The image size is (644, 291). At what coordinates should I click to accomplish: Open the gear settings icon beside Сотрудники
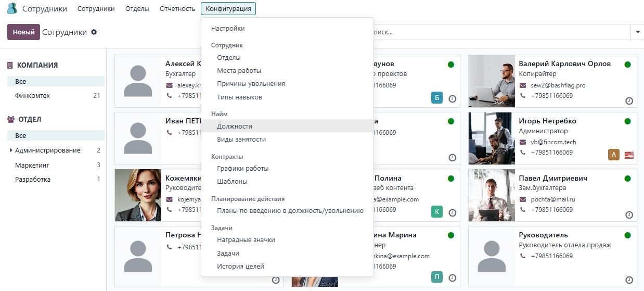[x=94, y=32]
